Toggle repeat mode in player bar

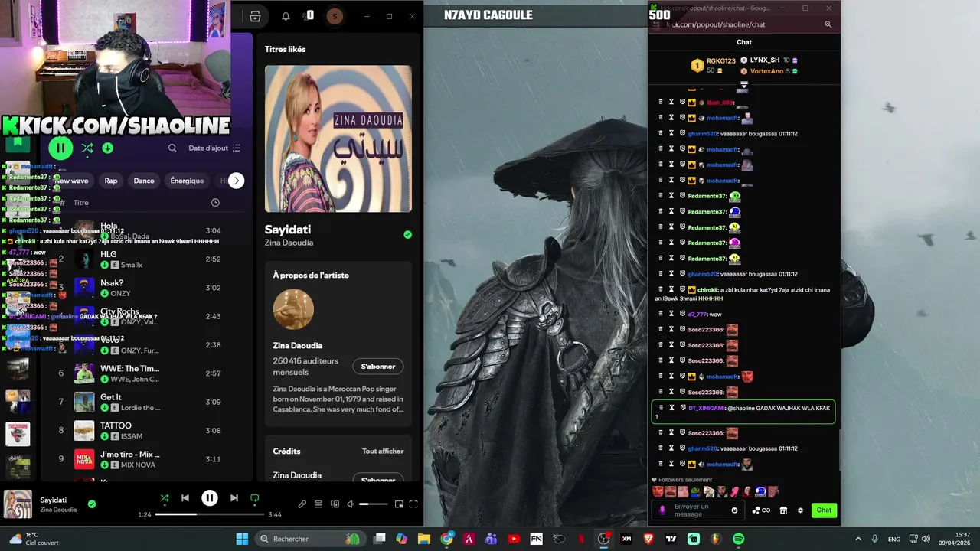coord(255,498)
